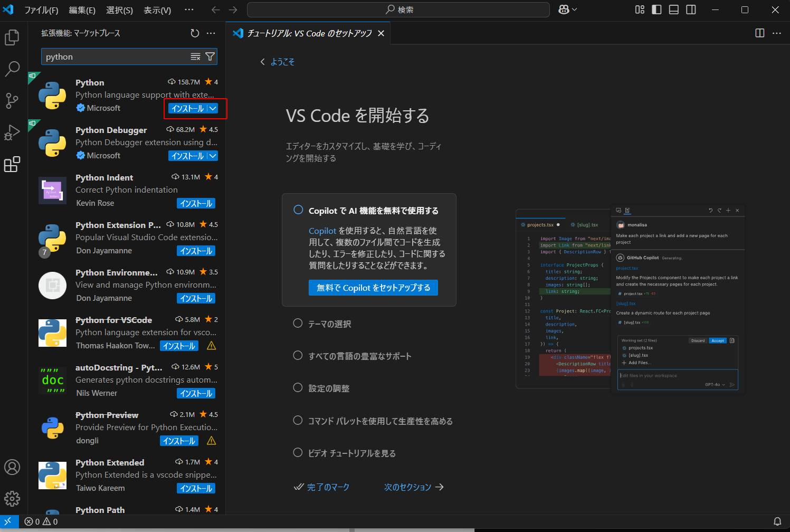Install the Python Extended extension

pyautogui.click(x=196, y=488)
